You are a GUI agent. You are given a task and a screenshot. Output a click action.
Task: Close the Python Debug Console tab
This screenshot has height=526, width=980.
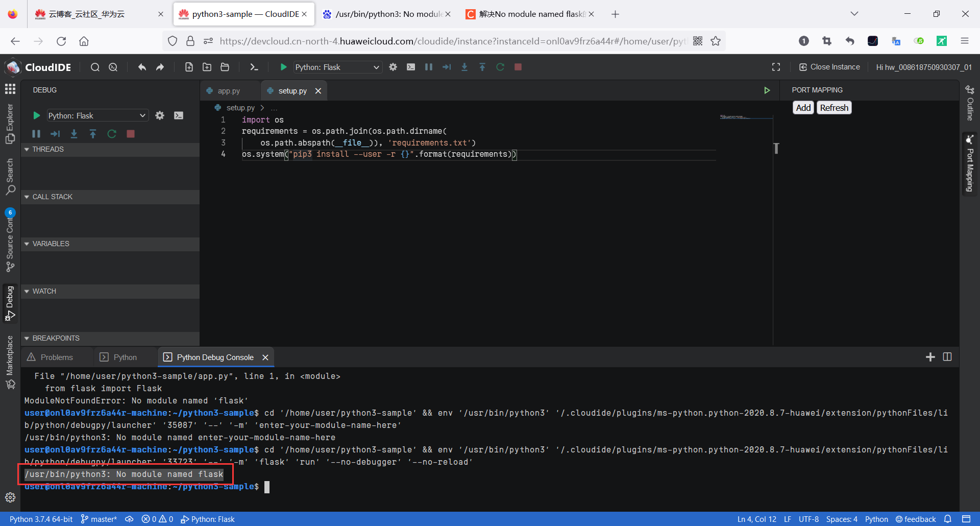(x=265, y=357)
